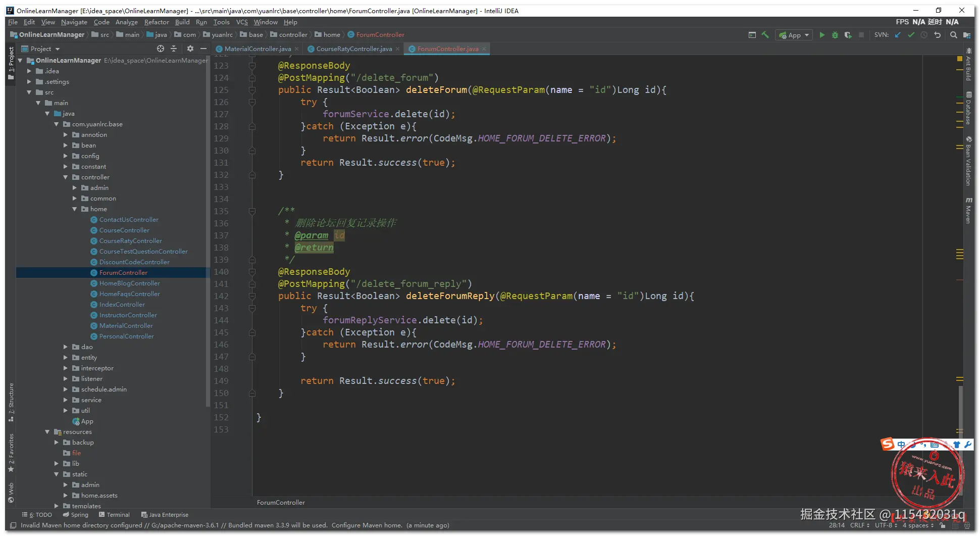
Task: Collapse the home folder in the tree
Action: pyautogui.click(x=75, y=209)
